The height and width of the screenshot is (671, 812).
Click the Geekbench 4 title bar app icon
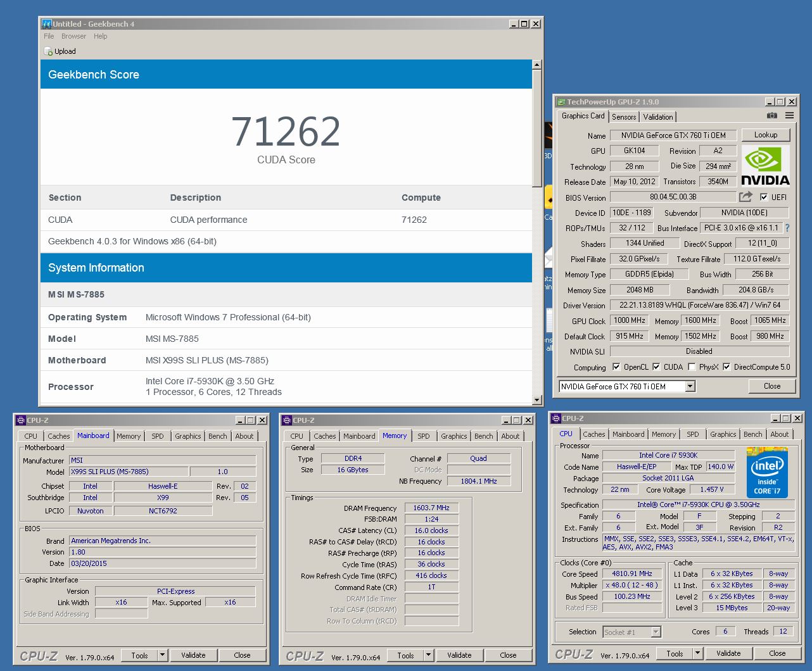(x=46, y=24)
